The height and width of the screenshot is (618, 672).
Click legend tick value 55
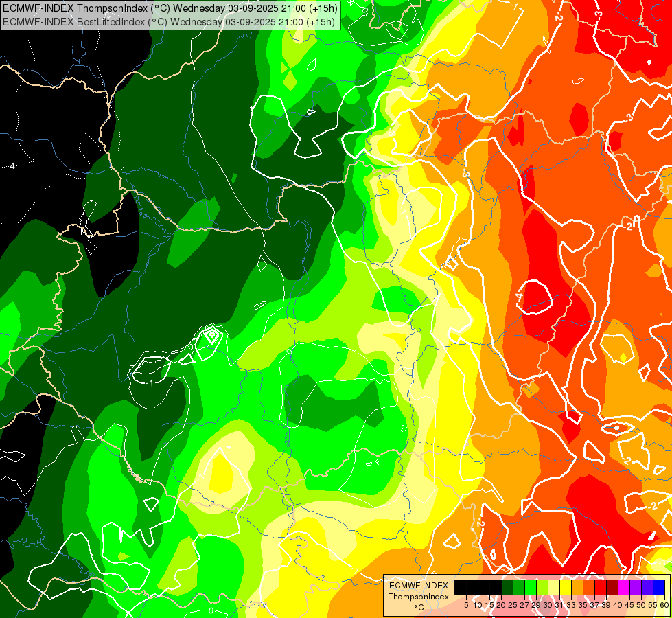(653, 605)
